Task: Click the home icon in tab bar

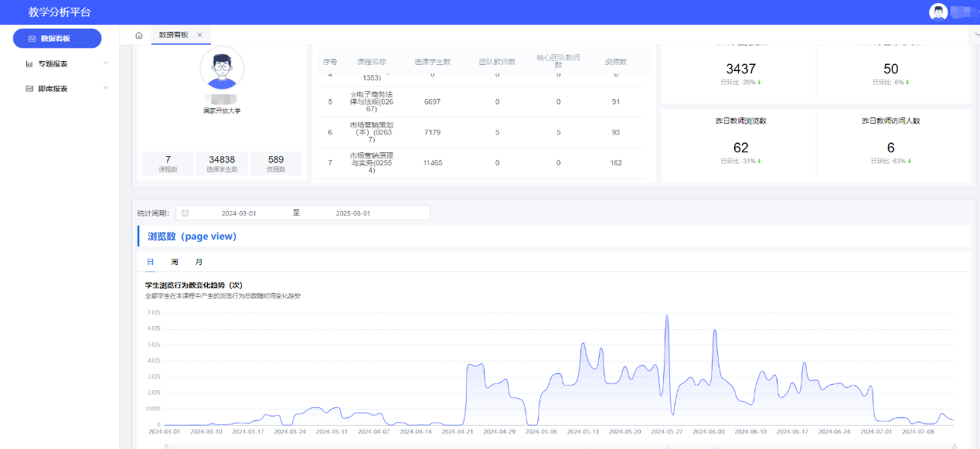Action: pyautogui.click(x=139, y=35)
